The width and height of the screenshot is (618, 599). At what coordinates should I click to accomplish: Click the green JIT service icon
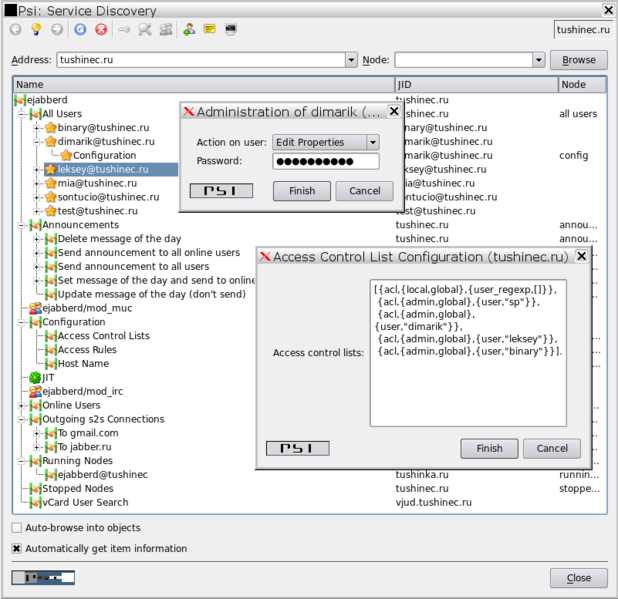point(35,377)
